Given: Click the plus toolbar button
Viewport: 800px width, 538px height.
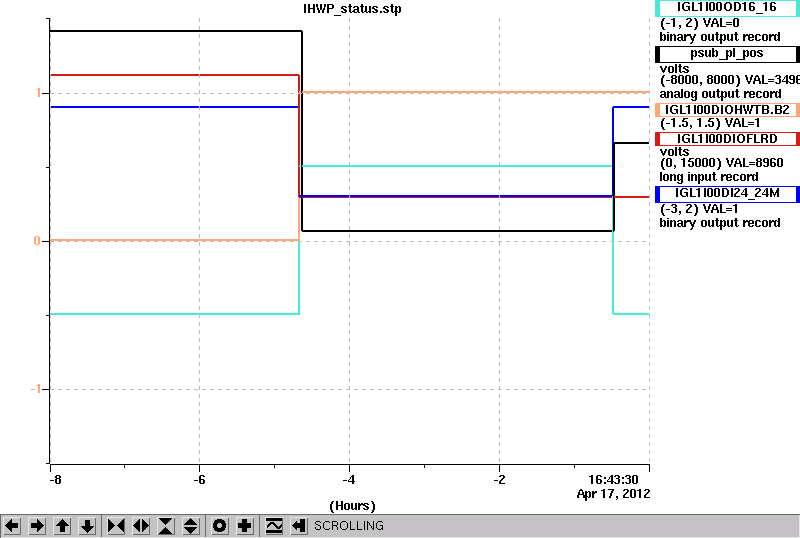Looking at the screenshot, I should coord(245,526).
